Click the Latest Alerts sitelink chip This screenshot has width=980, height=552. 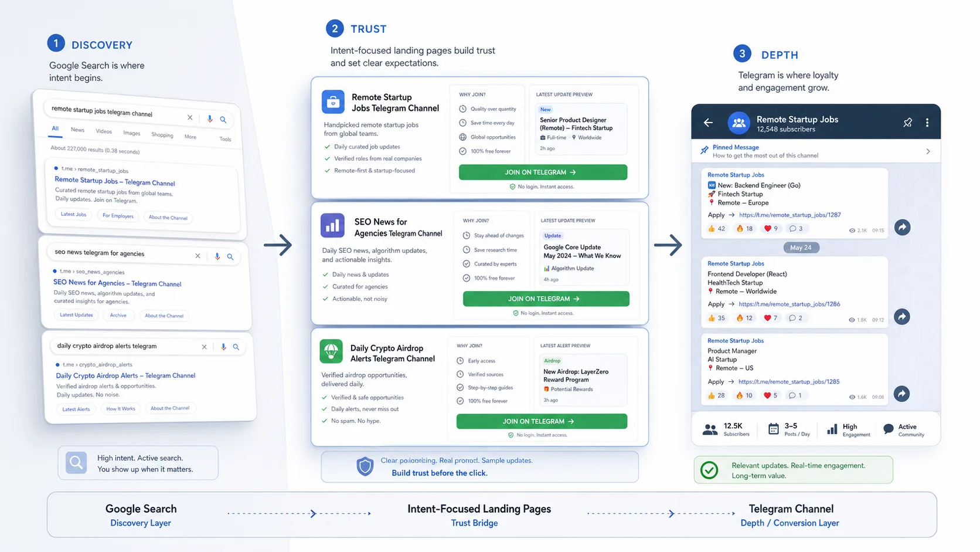tap(76, 409)
